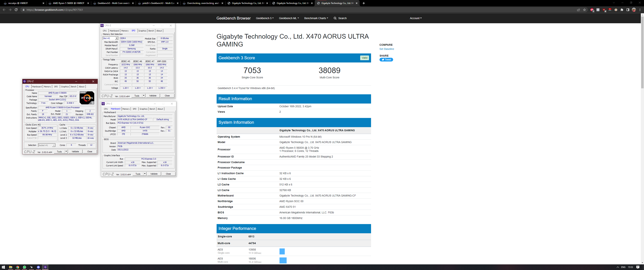The height and width of the screenshot is (270, 644).
Task: Open the Socket #1 selection dropdown
Action: tap(46, 145)
